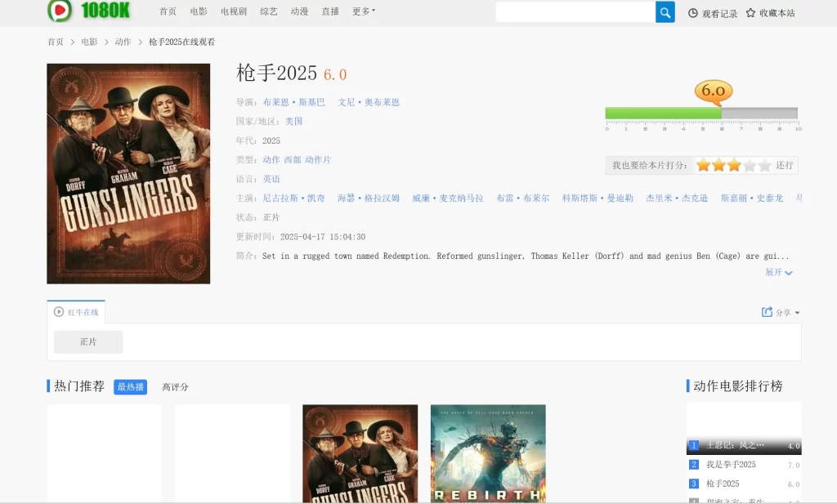This screenshot has width=837, height=504.
Task: Give the movie a four-star rating
Action: coord(749,166)
